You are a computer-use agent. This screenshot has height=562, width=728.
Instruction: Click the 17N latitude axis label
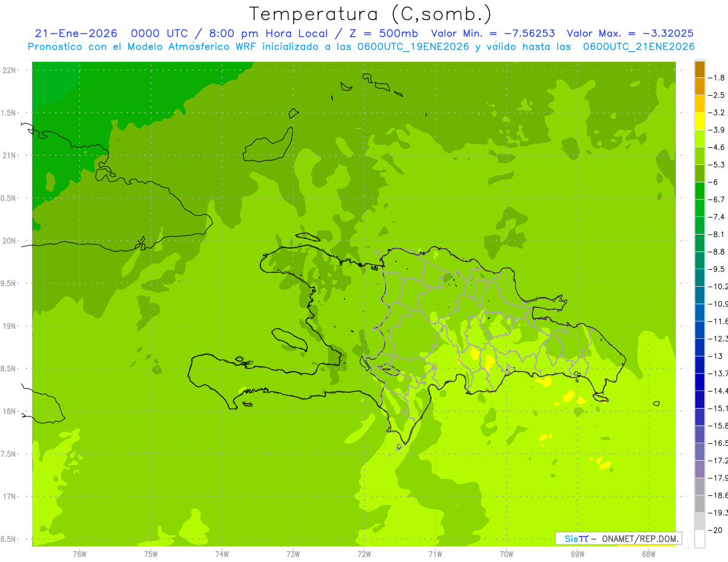click(10, 497)
